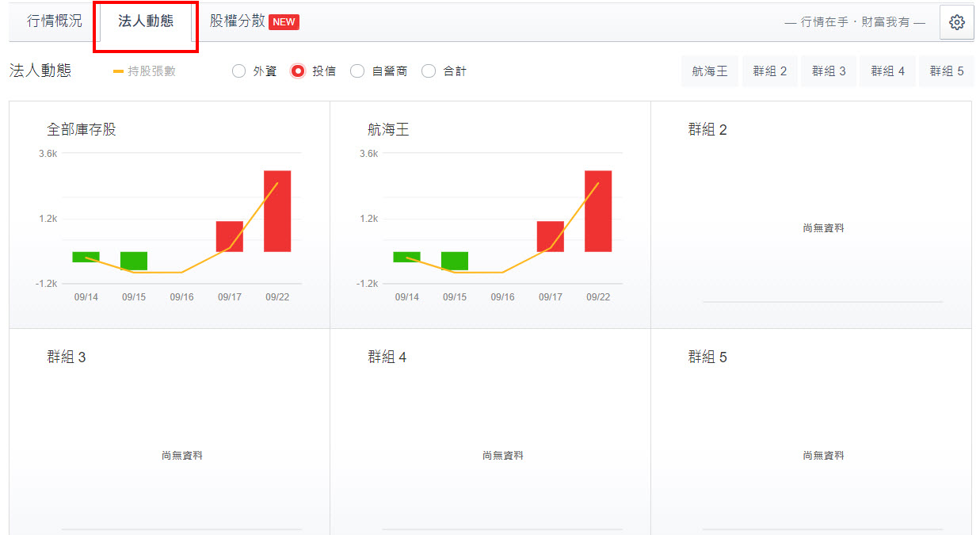Click the 群組 3 button
980x535 pixels.
click(829, 71)
